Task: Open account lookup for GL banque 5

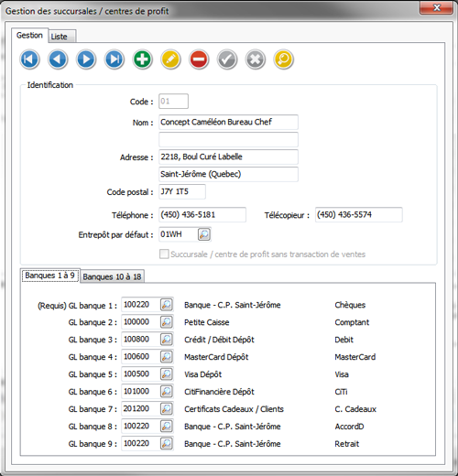Action: click(x=167, y=373)
